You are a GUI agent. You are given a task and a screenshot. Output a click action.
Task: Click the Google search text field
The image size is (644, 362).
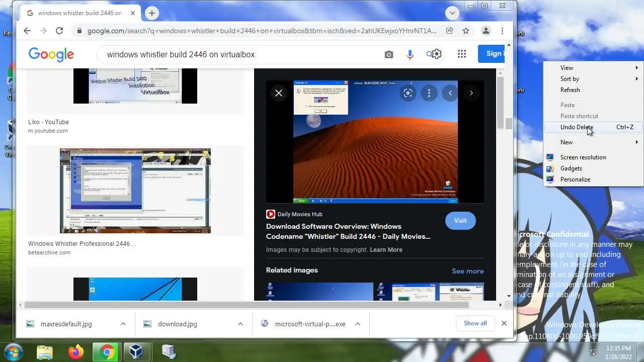(x=242, y=54)
